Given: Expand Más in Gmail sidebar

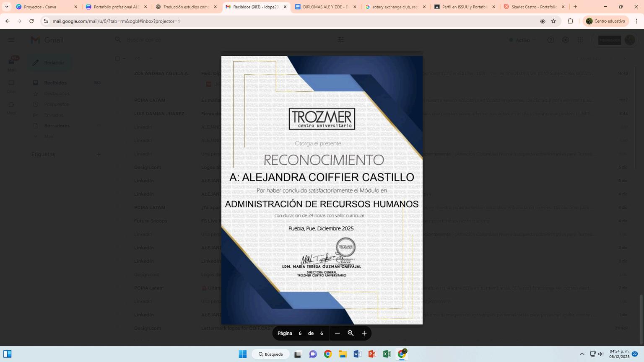Looking at the screenshot, I should pos(48,136).
